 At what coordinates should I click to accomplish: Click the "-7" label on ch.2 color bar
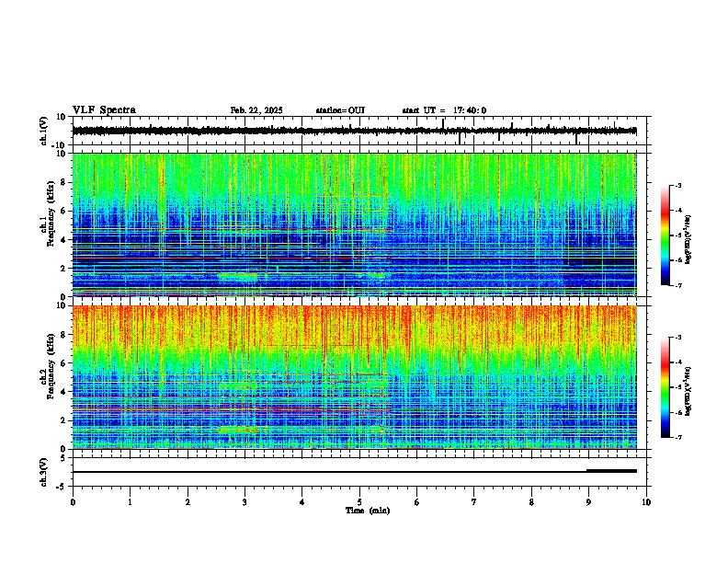coord(677,437)
